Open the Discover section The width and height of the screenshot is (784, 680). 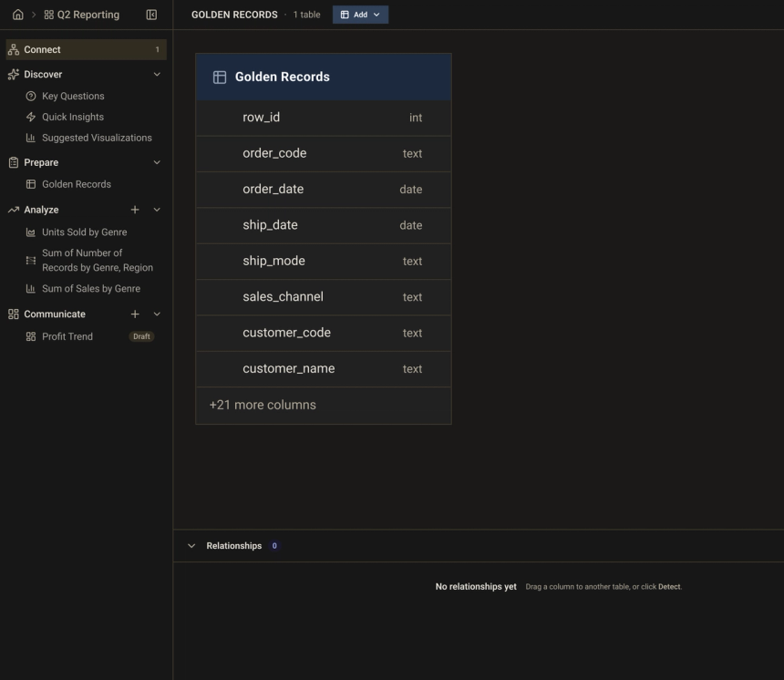click(x=43, y=74)
